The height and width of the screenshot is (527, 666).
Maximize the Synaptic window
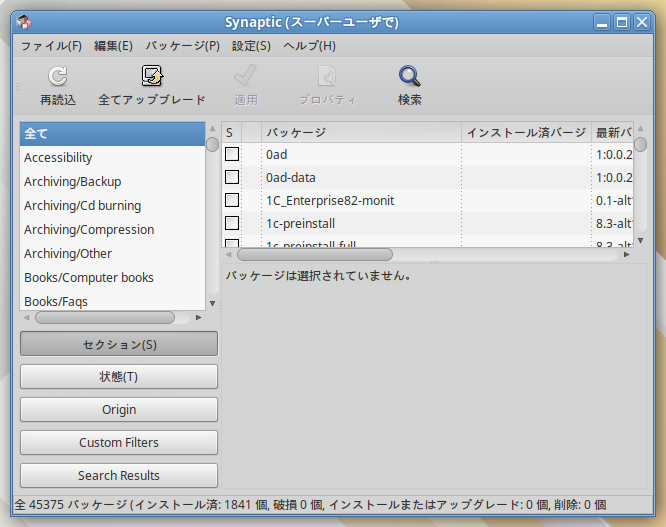[622, 22]
